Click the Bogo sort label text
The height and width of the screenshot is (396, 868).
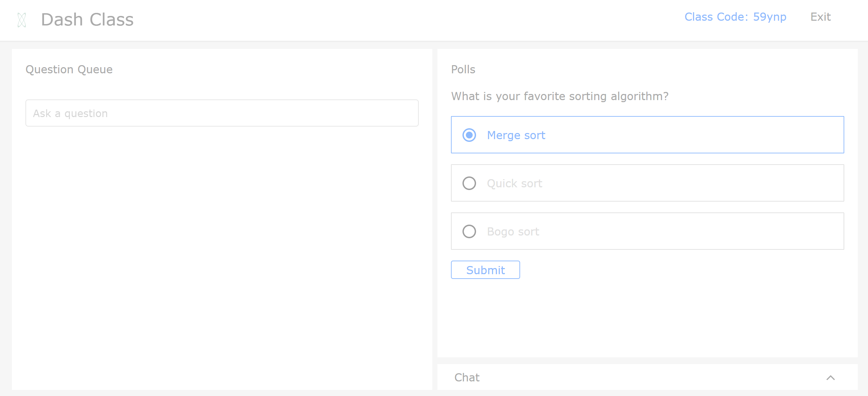513,232
